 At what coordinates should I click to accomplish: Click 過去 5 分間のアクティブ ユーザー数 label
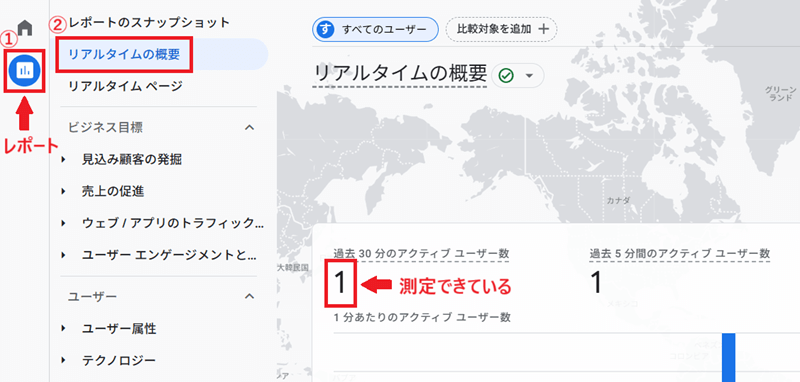(680, 253)
